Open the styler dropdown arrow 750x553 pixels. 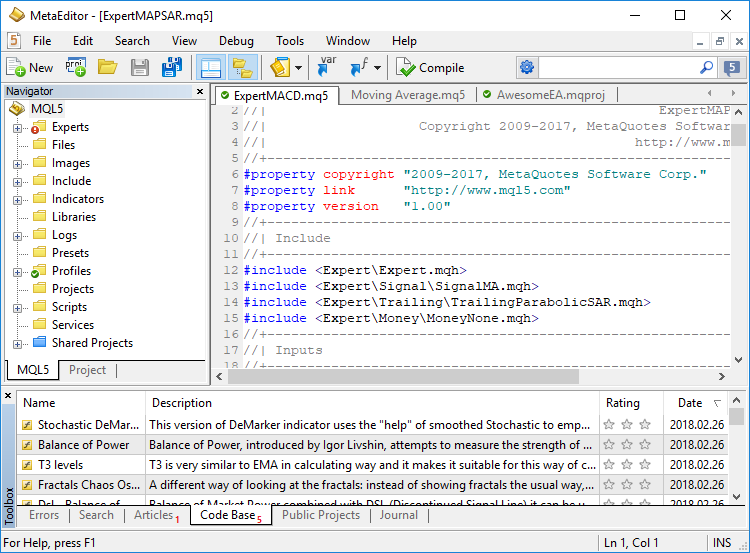click(298, 68)
